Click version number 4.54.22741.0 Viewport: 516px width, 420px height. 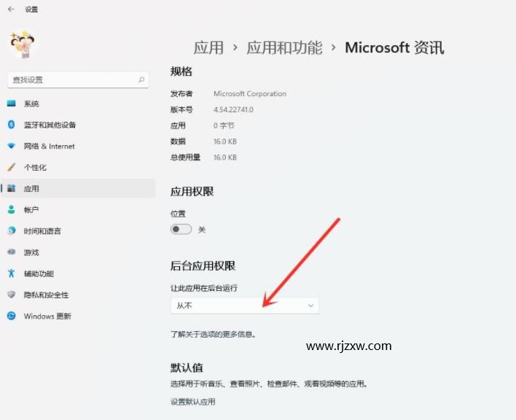pyautogui.click(x=233, y=109)
